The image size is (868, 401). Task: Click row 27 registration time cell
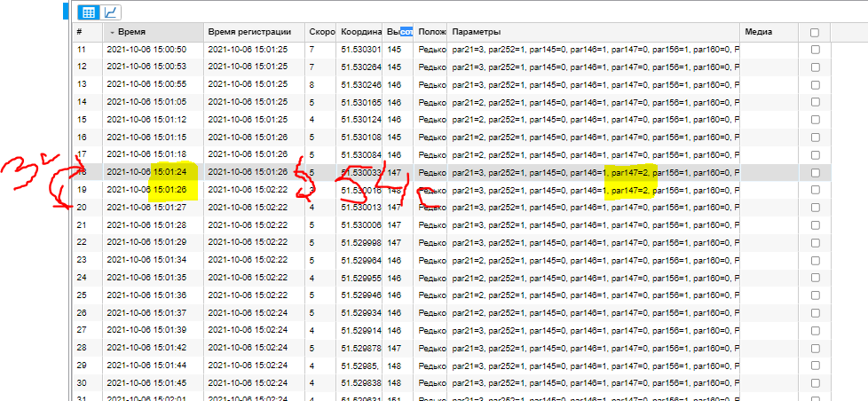(x=248, y=330)
